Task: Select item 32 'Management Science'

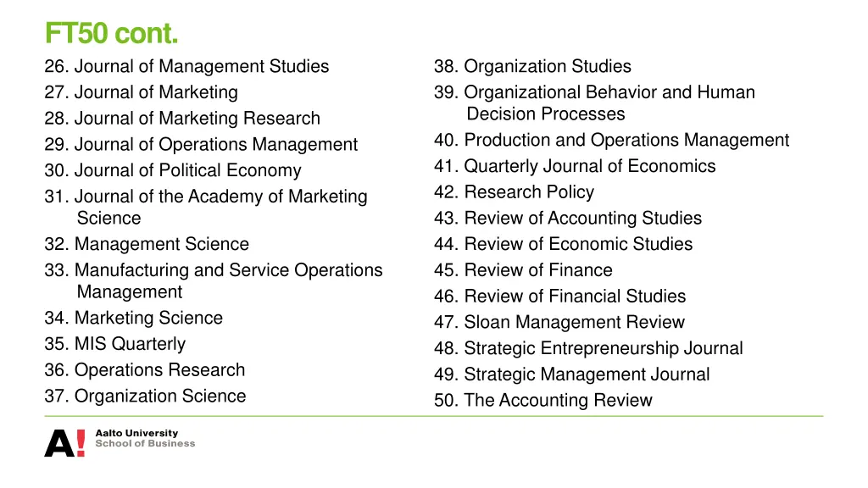Action: (x=147, y=244)
